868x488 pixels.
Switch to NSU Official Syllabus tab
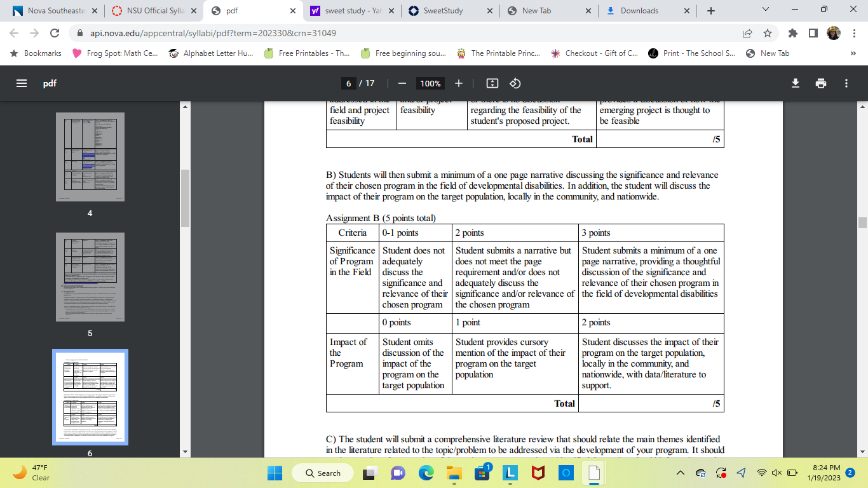click(154, 11)
